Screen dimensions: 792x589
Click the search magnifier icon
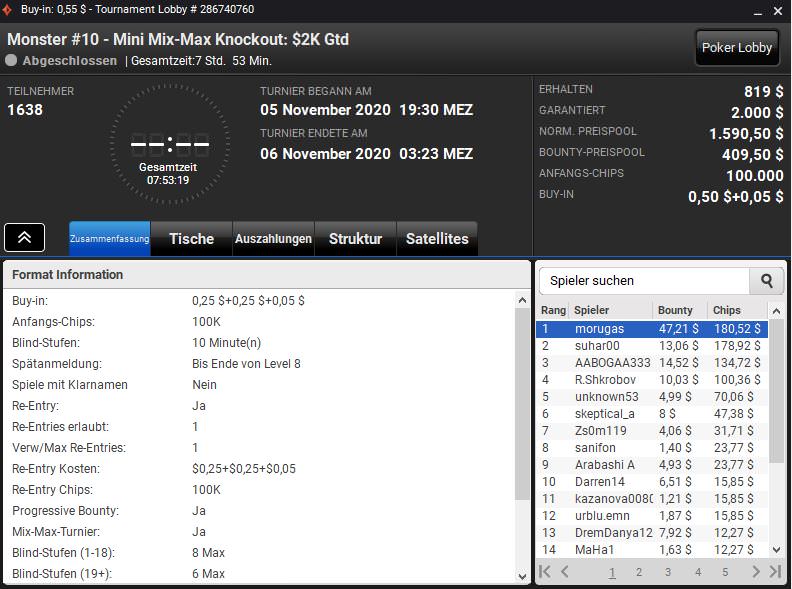(767, 281)
